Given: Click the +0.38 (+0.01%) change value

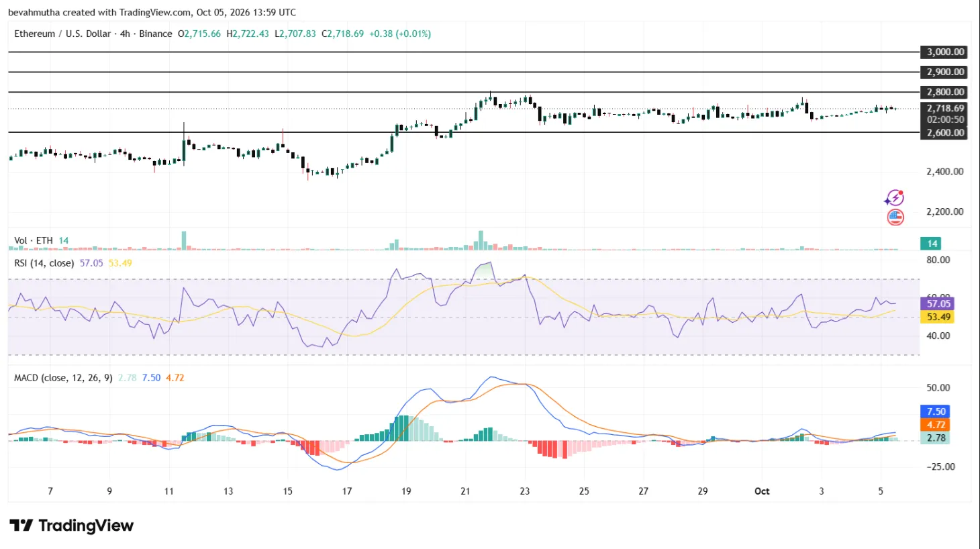Looking at the screenshot, I should 400,34.
